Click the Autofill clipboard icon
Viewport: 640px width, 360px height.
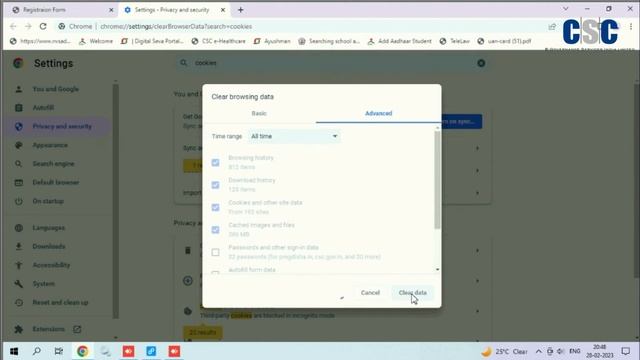click(x=18, y=108)
